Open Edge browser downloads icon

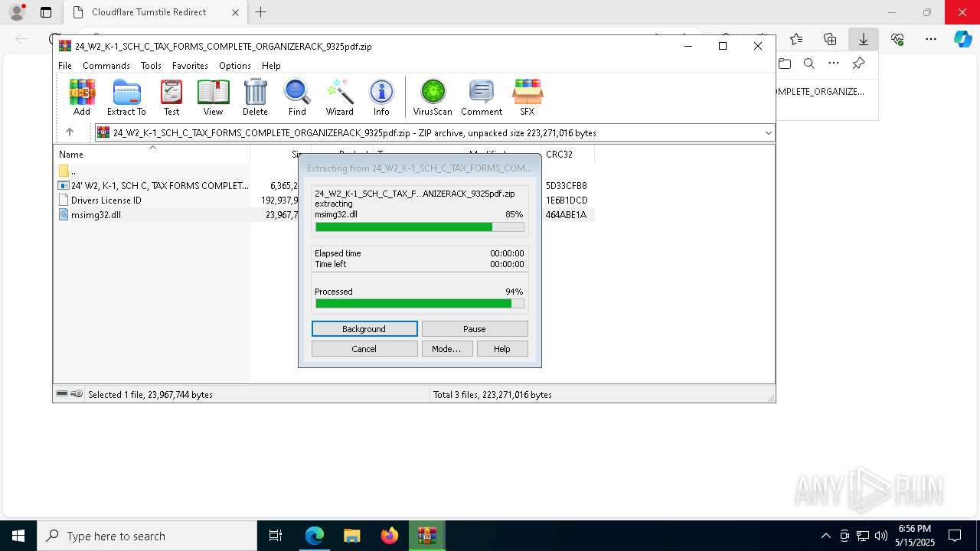pos(863,39)
